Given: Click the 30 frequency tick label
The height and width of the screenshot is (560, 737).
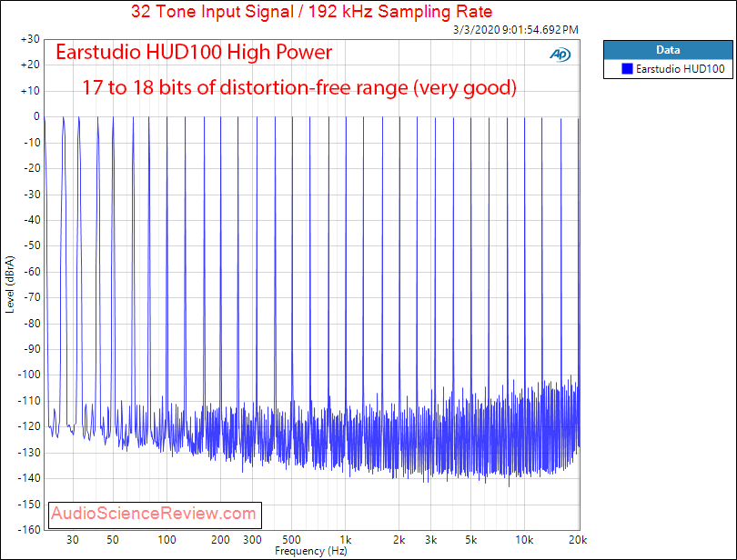Looking at the screenshot, I should [x=73, y=540].
